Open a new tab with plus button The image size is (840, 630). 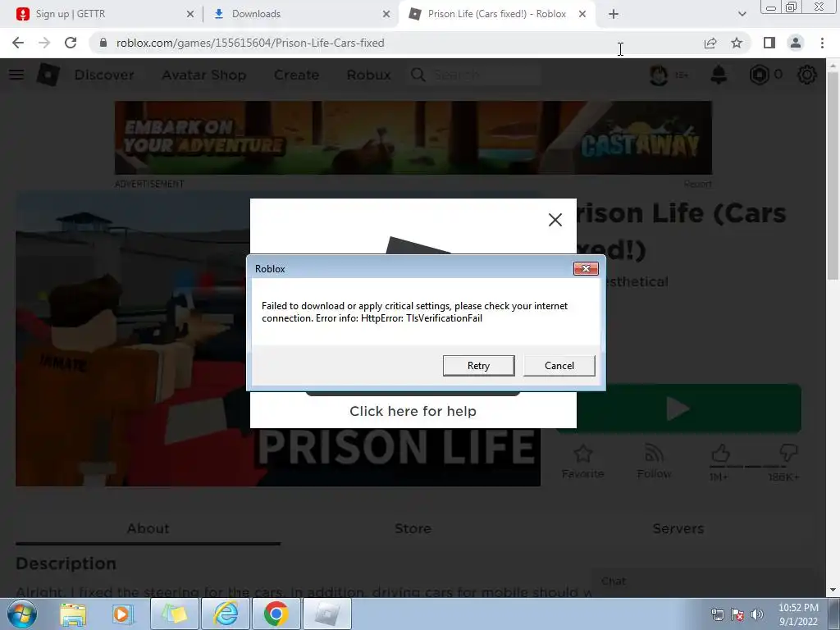coord(614,15)
